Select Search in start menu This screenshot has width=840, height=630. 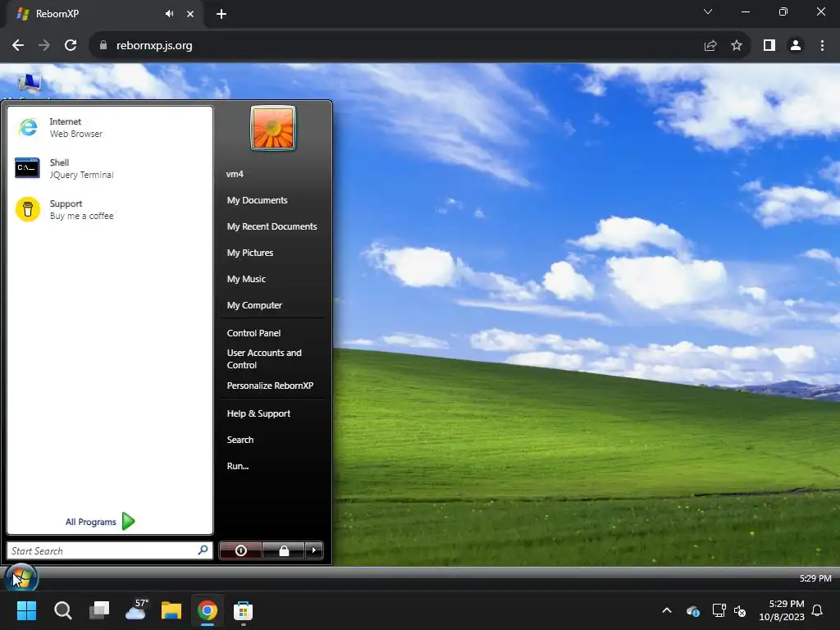[x=240, y=440]
